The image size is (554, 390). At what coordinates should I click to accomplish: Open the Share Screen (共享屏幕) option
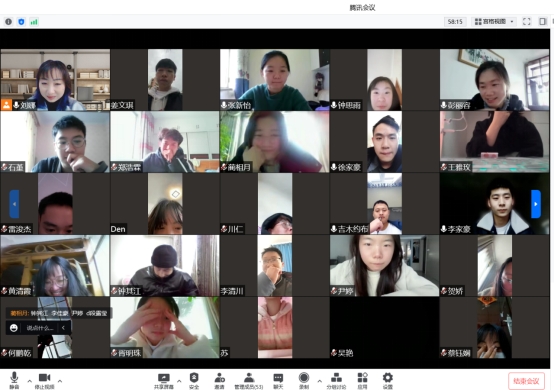click(164, 380)
